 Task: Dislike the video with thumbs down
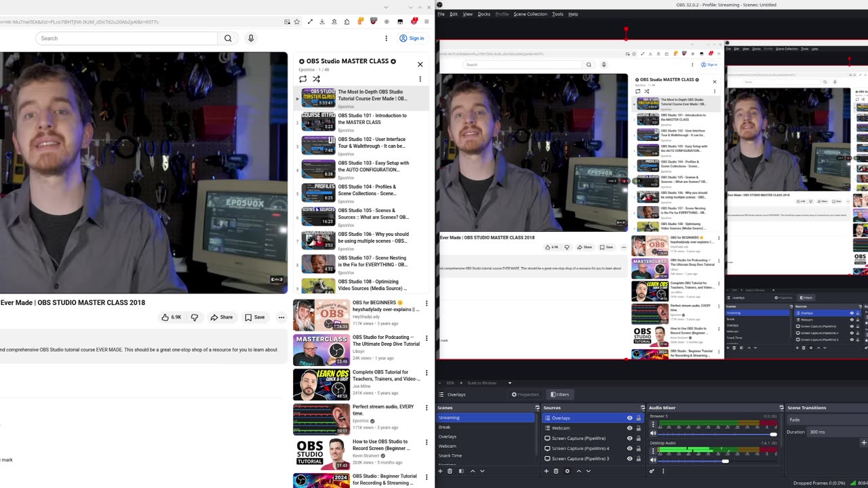point(194,317)
